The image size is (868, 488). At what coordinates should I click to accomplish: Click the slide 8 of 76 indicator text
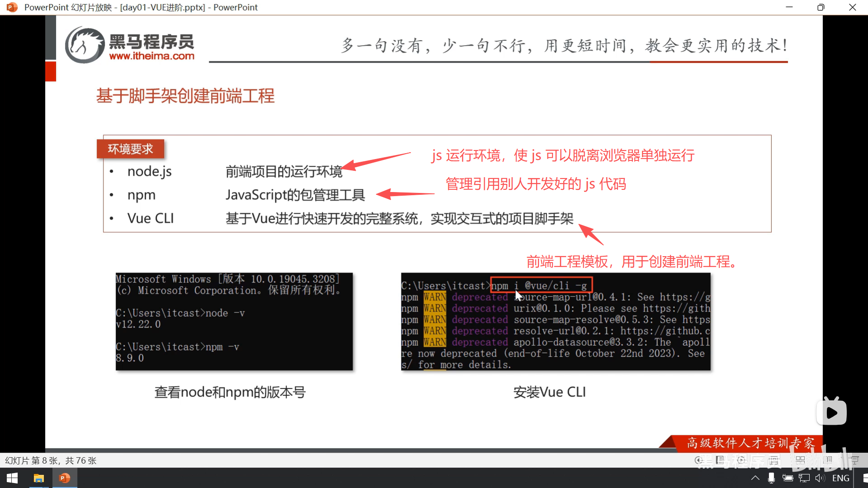pyautogui.click(x=51, y=460)
